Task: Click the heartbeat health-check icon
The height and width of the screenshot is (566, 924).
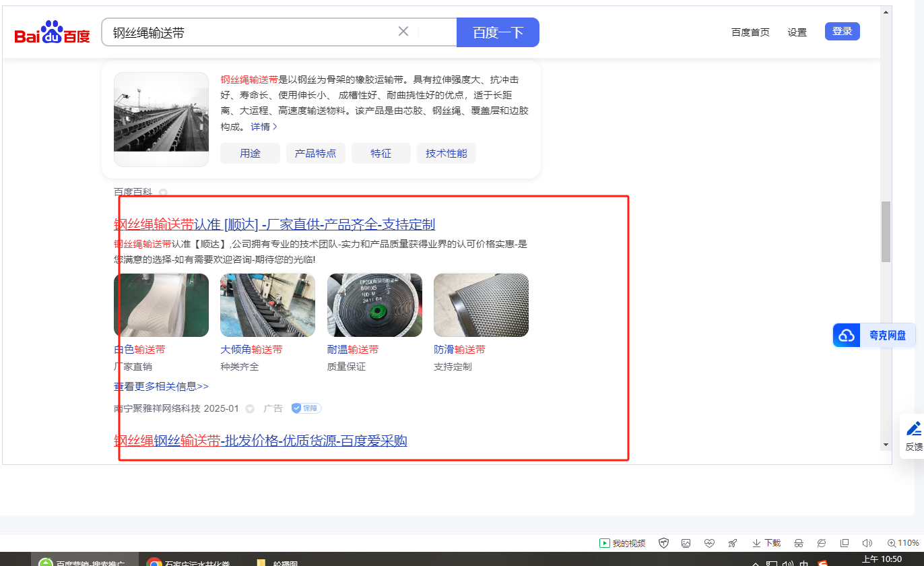Action: pyautogui.click(x=708, y=543)
